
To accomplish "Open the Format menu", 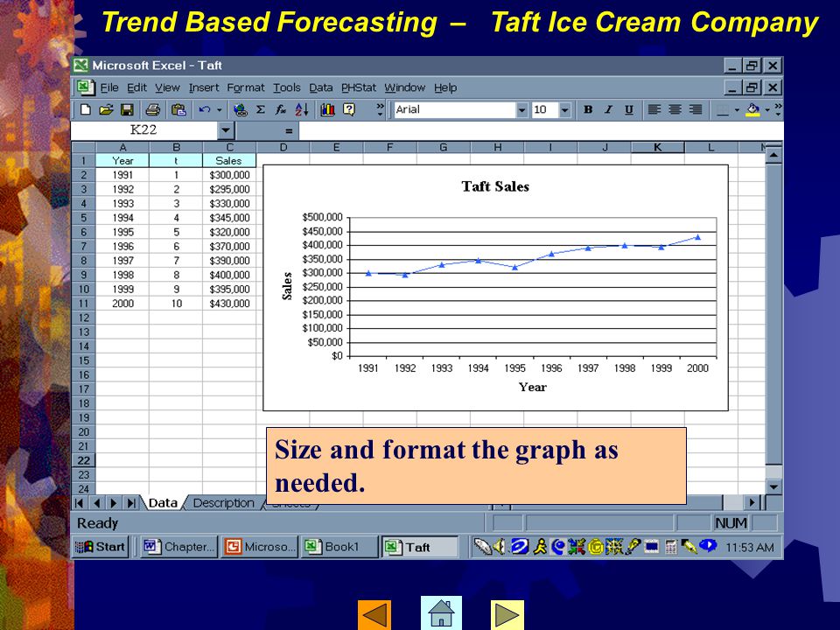I will click(x=245, y=87).
